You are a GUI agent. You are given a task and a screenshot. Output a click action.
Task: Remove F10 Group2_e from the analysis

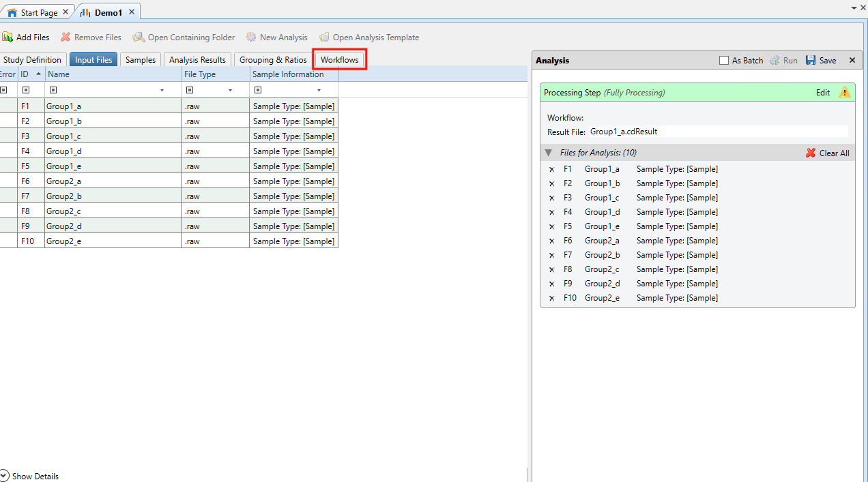coord(551,298)
